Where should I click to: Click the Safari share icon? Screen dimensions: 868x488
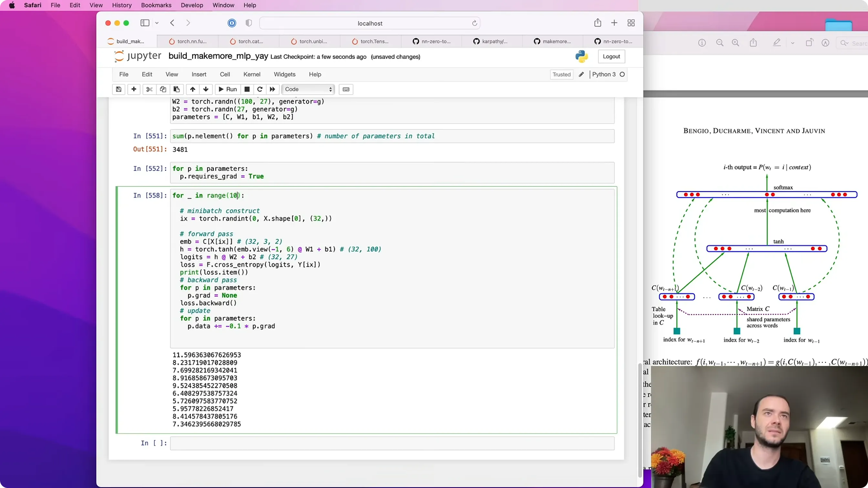coord(598,23)
